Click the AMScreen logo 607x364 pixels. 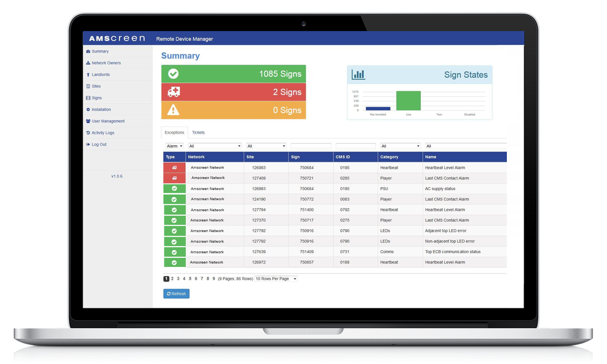pos(117,38)
